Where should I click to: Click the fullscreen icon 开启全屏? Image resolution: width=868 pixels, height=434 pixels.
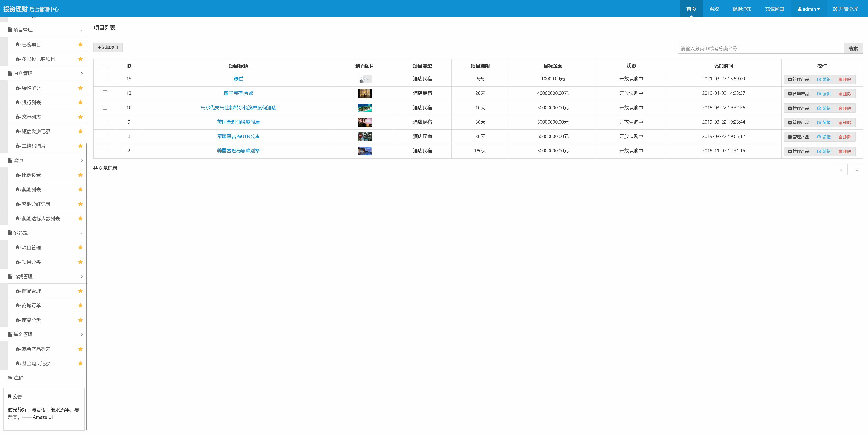[835, 9]
